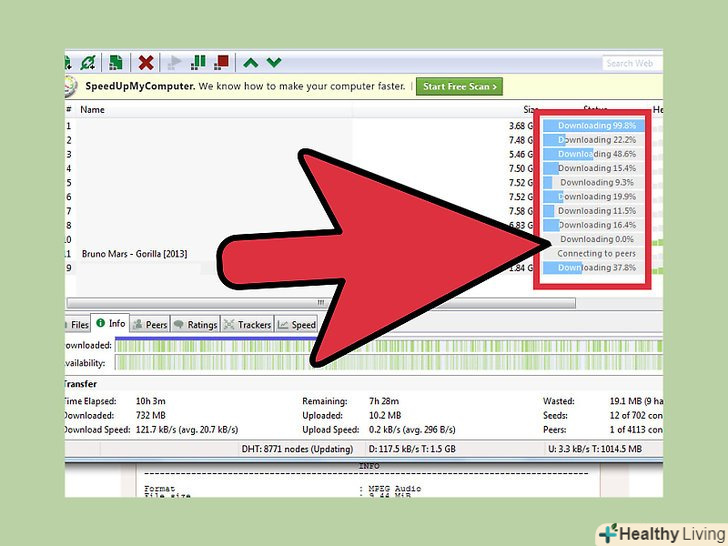Move torrent up the queue with the up arrow

[251, 63]
